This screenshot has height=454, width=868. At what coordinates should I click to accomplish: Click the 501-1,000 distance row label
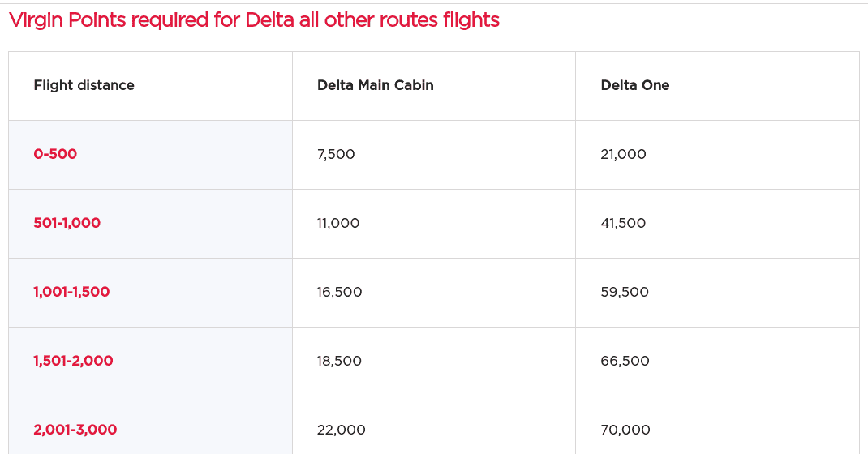point(67,223)
